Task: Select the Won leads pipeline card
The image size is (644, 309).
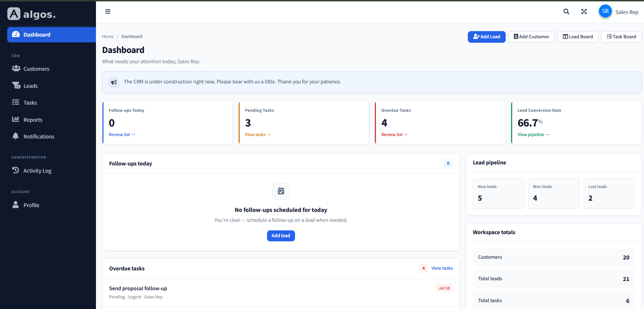Action: point(554,193)
